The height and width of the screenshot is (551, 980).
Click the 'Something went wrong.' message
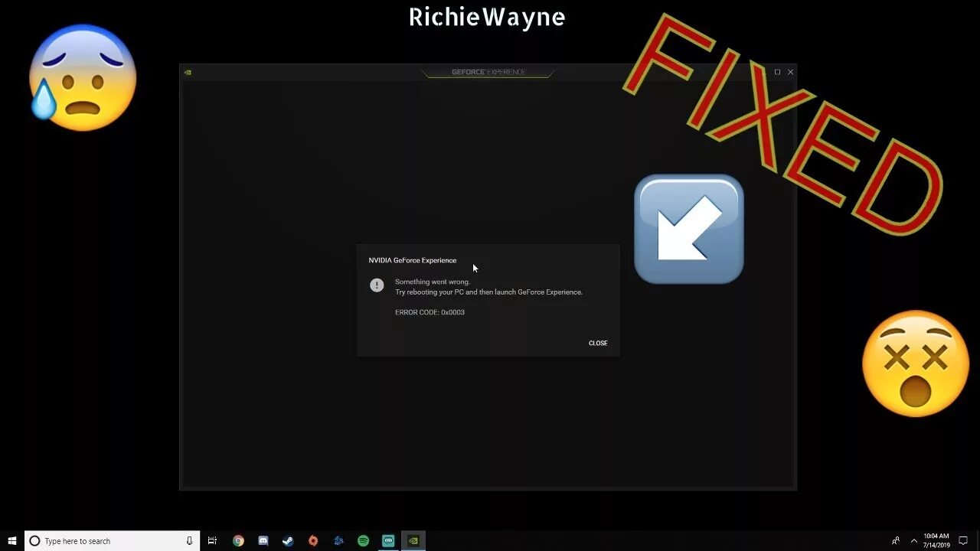coord(433,282)
